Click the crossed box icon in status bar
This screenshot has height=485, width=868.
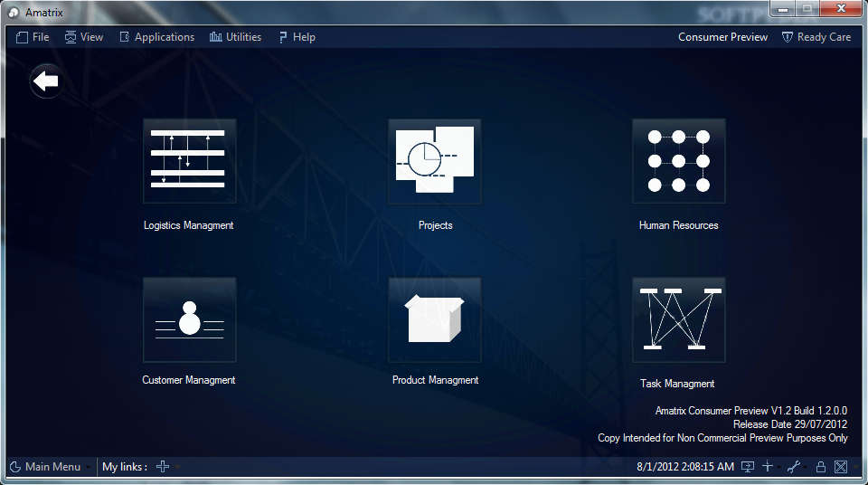click(841, 467)
